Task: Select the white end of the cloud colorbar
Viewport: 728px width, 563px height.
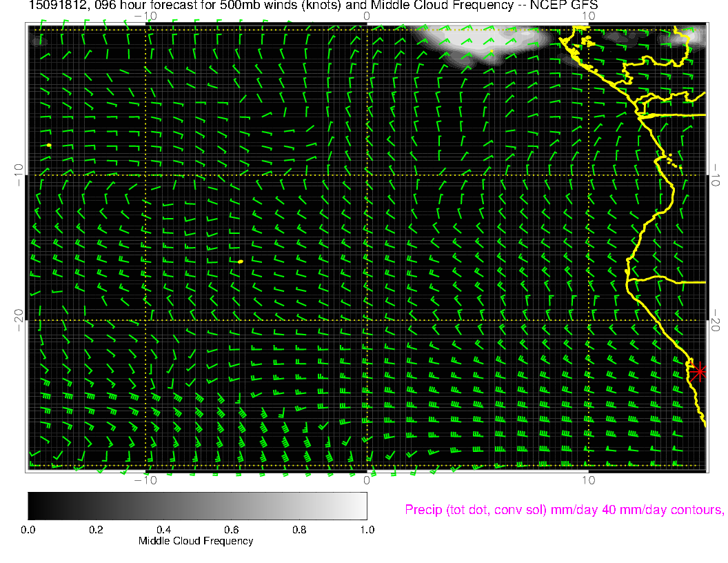Action: pos(361,506)
